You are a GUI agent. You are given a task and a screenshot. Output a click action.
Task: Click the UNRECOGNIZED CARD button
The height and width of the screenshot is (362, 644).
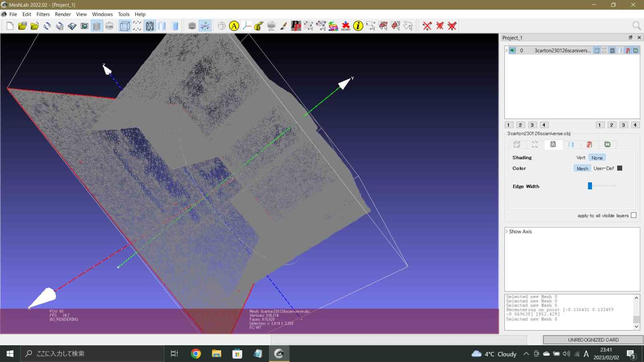(x=594, y=340)
